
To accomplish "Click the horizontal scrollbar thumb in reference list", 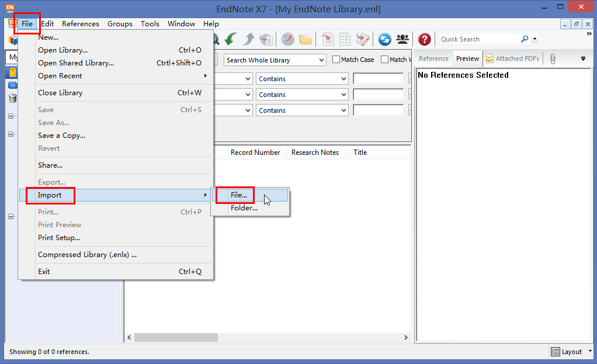I will (176, 337).
